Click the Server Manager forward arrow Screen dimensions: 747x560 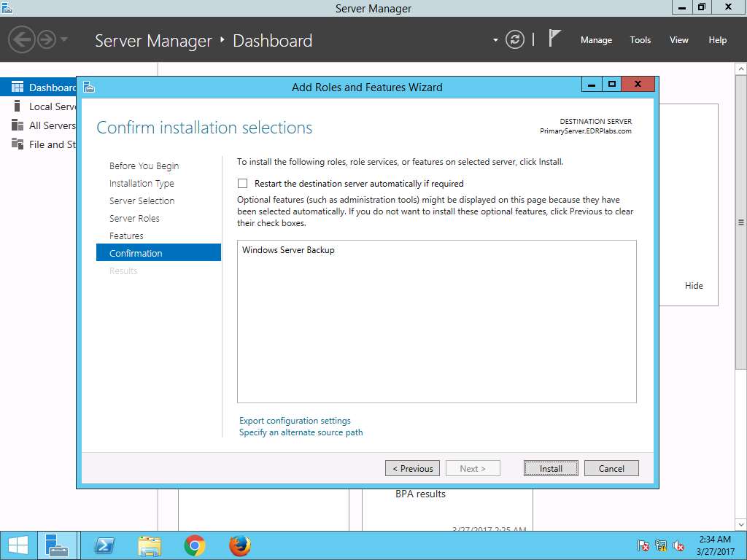(x=47, y=39)
